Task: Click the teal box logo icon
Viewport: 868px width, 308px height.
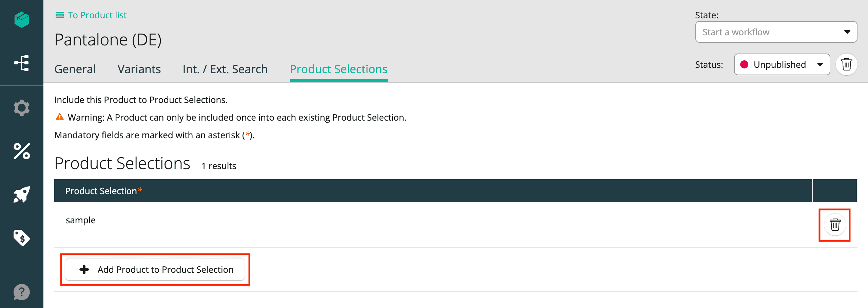Action: point(22,20)
